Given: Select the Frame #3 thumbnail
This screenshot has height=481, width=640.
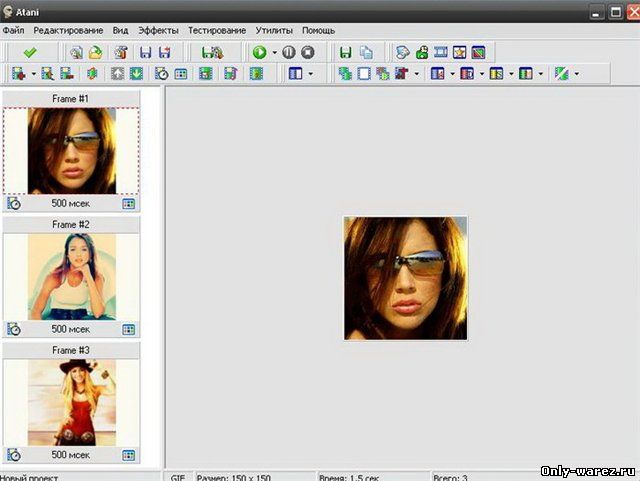Looking at the screenshot, I should (x=71, y=402).
